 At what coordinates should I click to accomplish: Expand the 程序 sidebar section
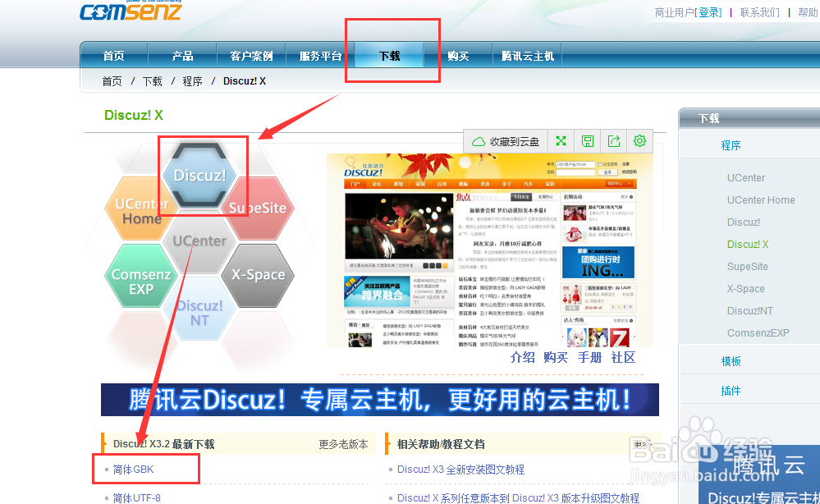(x=731, y=145)
